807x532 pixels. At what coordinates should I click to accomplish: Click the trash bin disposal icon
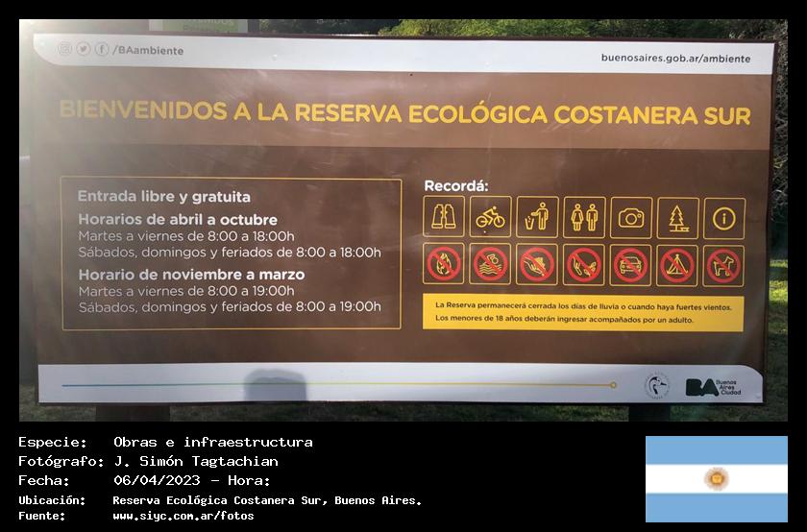tap(537, 217)
